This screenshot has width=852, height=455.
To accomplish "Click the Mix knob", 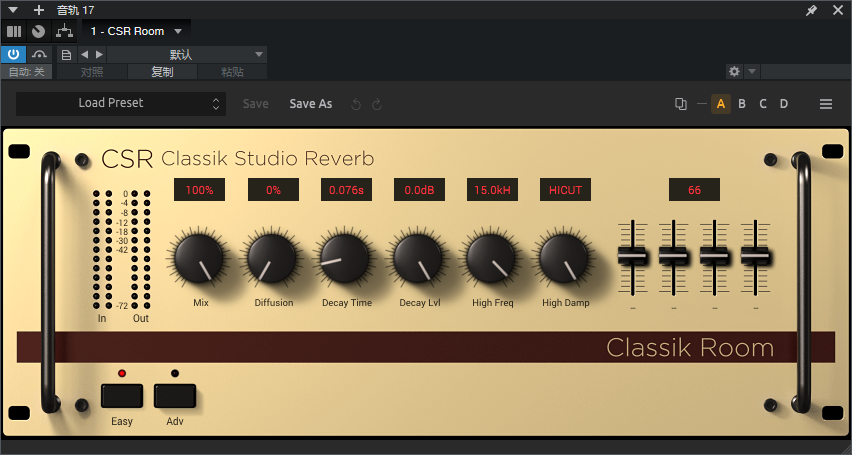I will point(199,258).
